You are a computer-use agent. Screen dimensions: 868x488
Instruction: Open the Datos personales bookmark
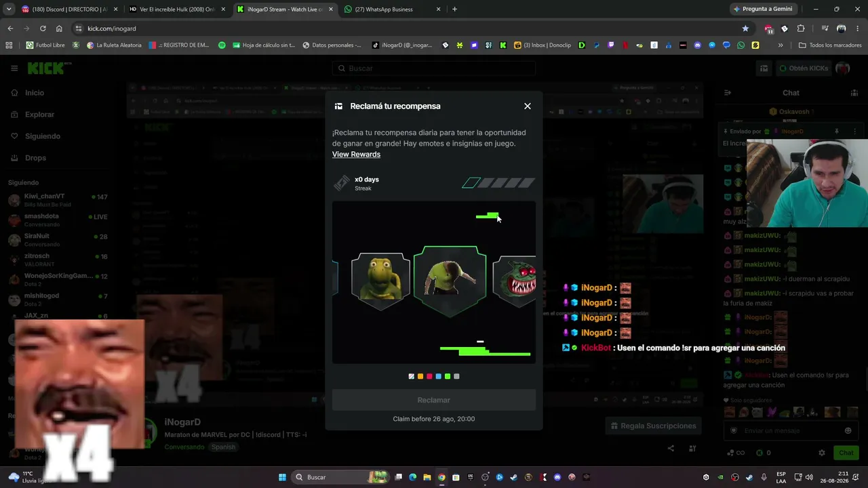click(x=332, y=45)
